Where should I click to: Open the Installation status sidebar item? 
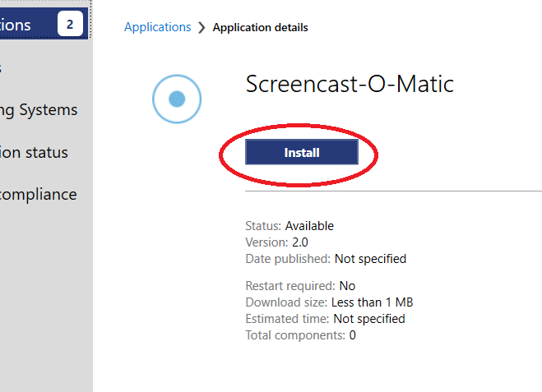pyautogui.click(x=34, y=153)
